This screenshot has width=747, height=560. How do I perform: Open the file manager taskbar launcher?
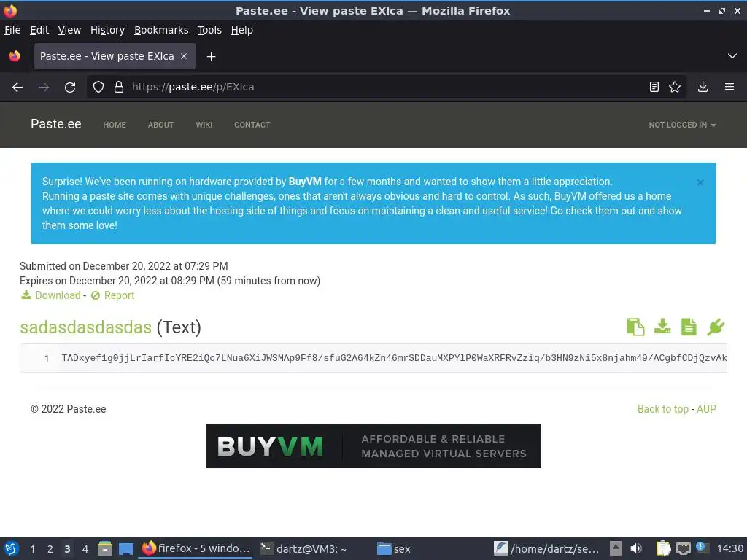coord(105,548)
